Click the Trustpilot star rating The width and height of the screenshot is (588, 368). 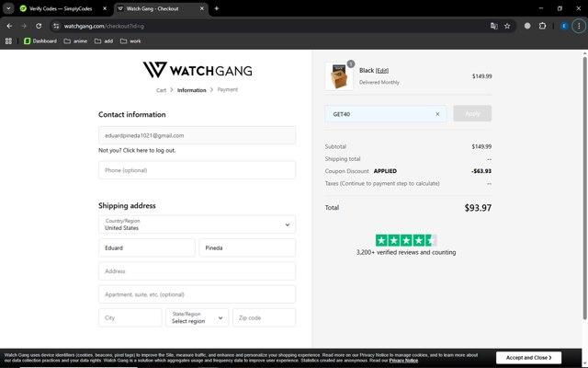coord(406,240)
